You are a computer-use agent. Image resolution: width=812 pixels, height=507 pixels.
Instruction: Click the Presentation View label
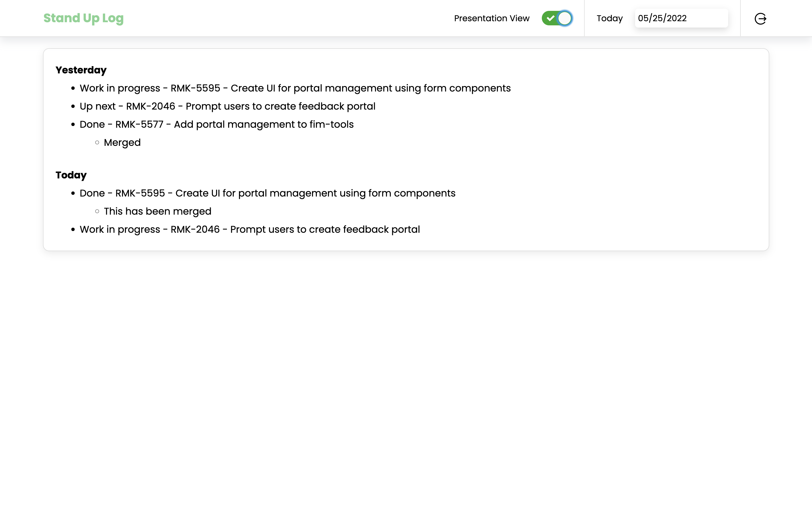[492, 18]
